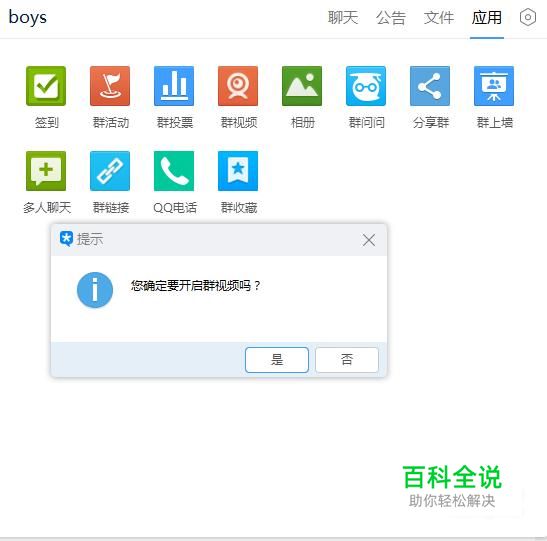
Task: Open the 群活动 flag icon
Action: (110, 86)
